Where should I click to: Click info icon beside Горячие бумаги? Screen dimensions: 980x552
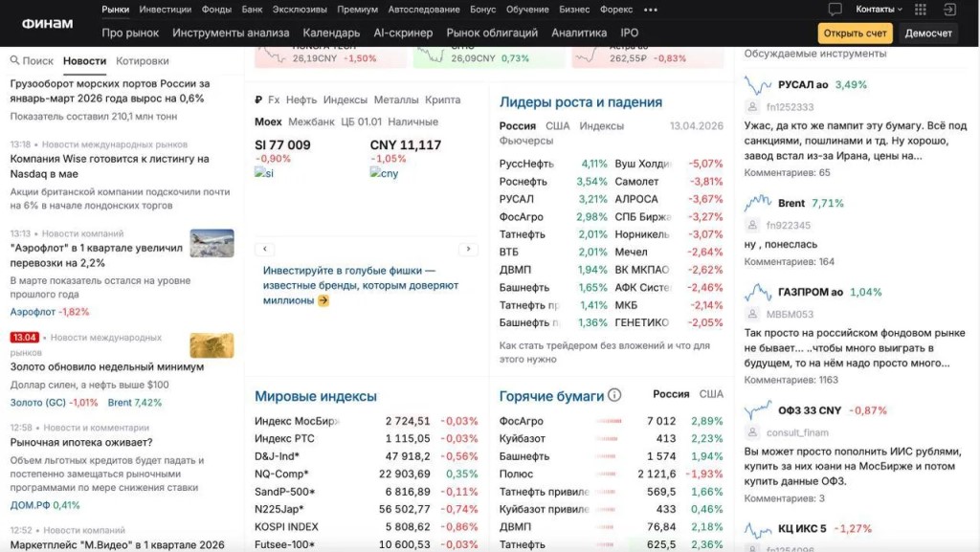614,395
